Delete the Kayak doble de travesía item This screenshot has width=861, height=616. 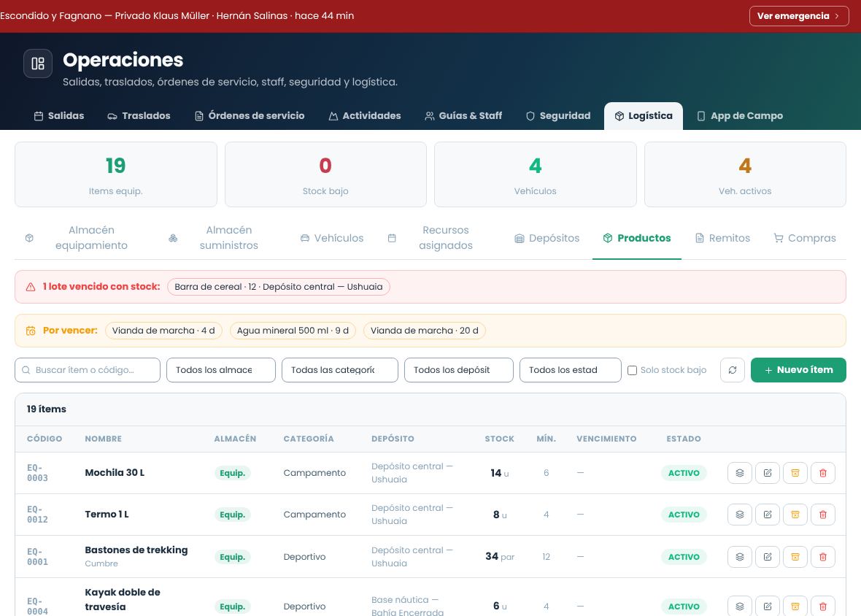click(823, 606)
